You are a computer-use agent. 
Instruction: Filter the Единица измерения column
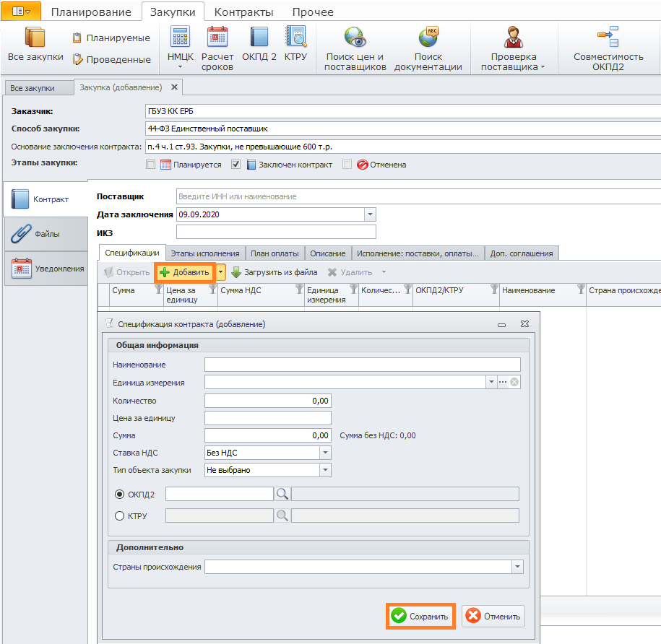click(x=353, y=290)
